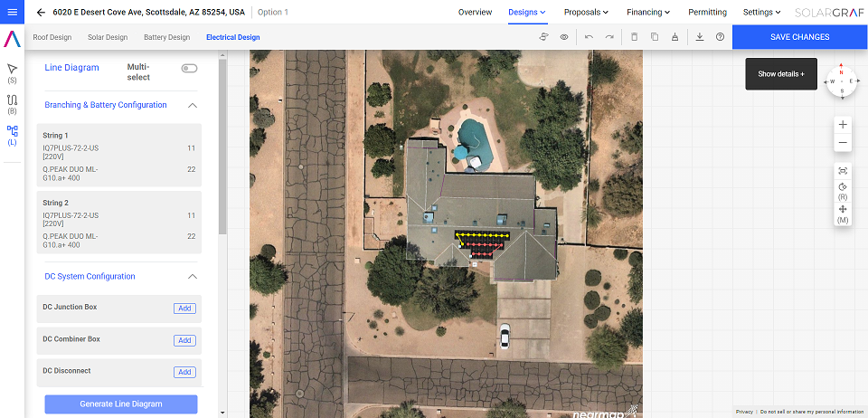Add a DC Combiner Box
Image resolution: width=868 pixels, height=418 pixels.
184,340
